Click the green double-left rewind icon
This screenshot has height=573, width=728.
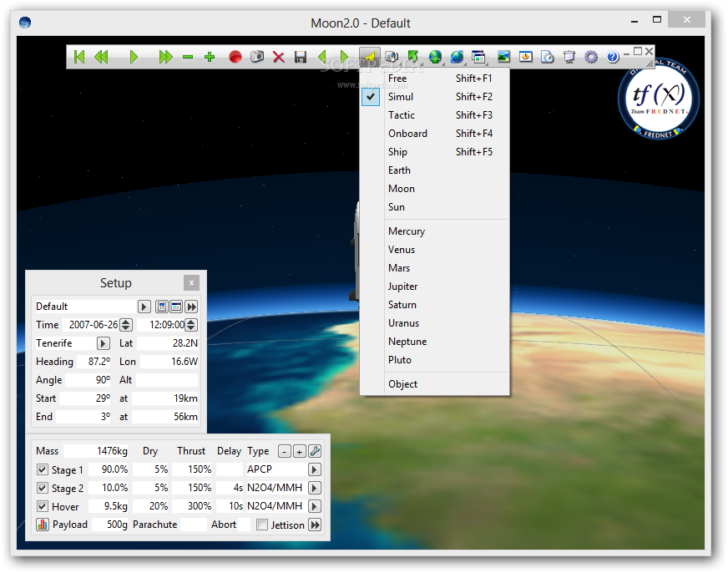(101, 57)
